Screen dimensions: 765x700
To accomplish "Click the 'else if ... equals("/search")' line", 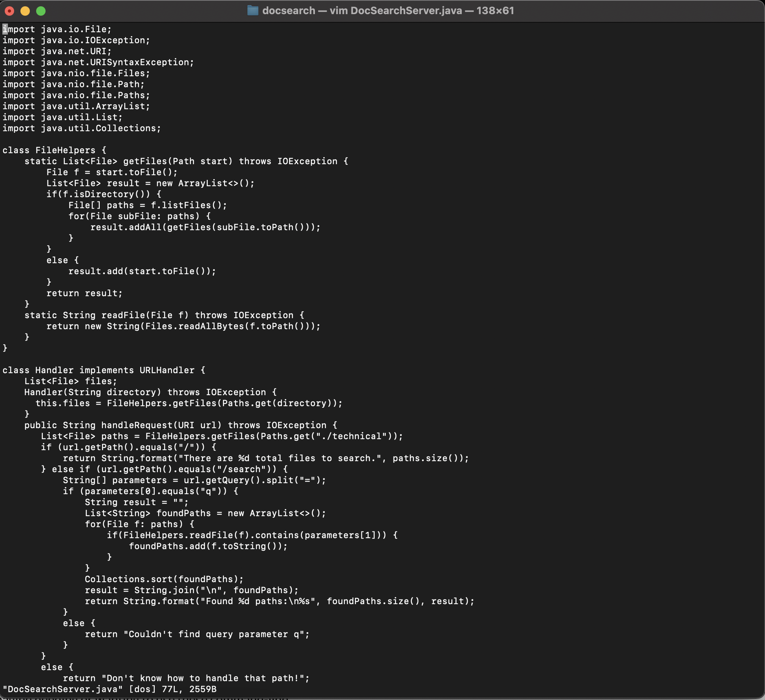I will click(165, 469).
